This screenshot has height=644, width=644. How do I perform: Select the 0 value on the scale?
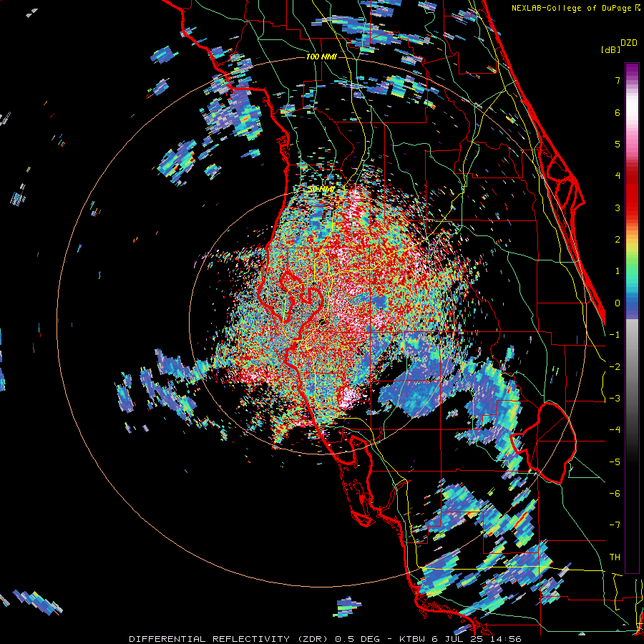pos(618,303)
